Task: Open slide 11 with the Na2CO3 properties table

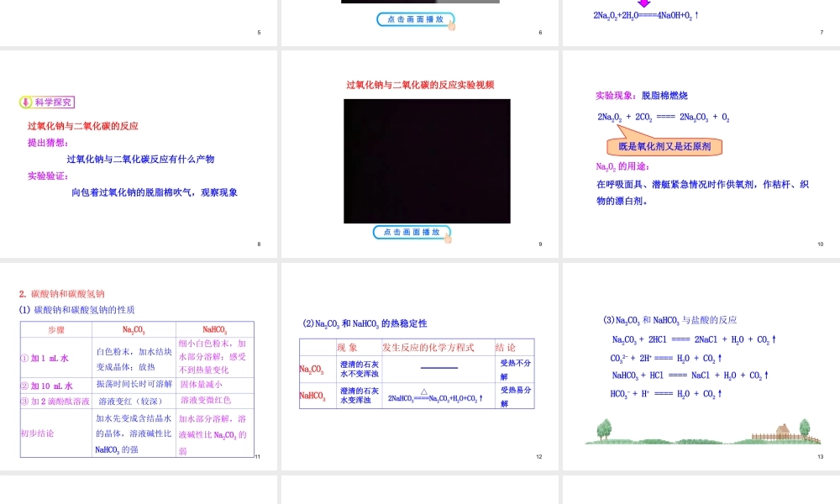Action: [x=139, y=366]
